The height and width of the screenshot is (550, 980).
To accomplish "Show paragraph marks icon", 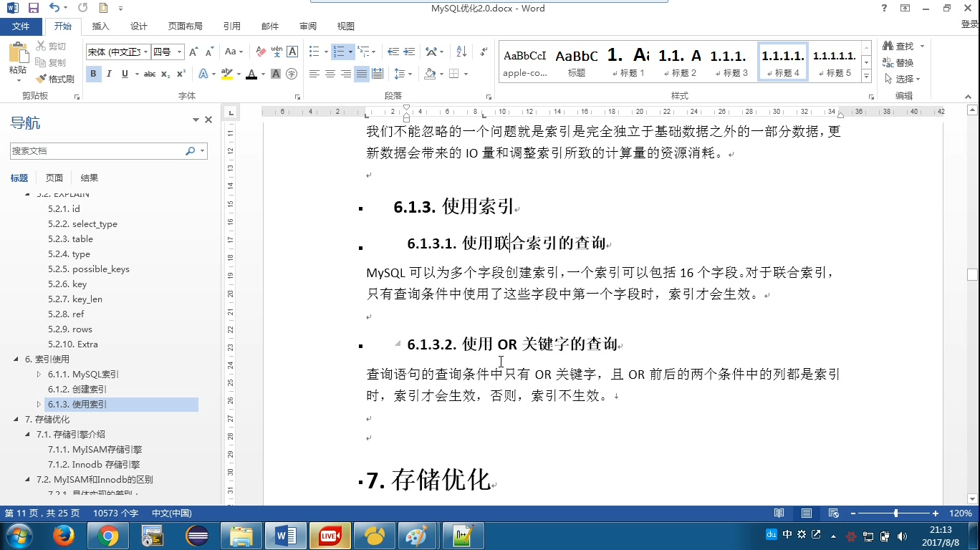I will 484,52.
